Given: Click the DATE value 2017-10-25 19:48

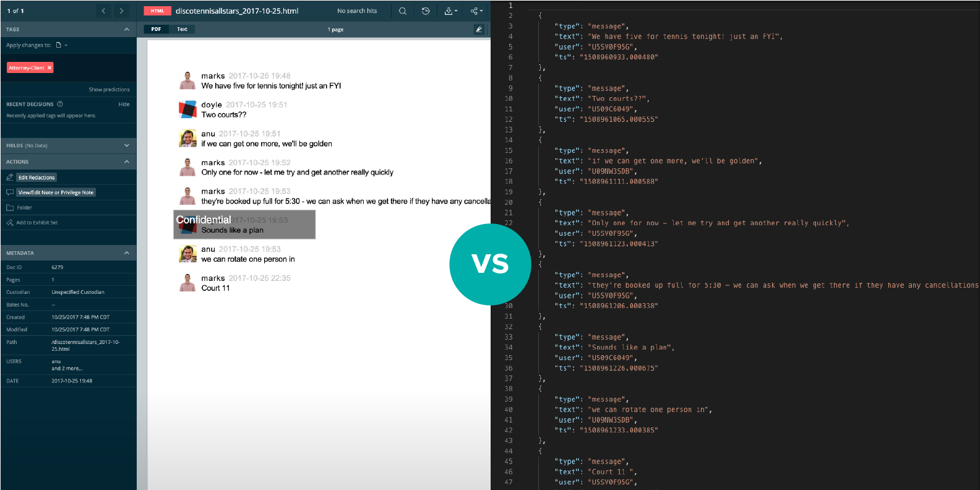Looking at the screenshot, I should (x=72, y=380).
